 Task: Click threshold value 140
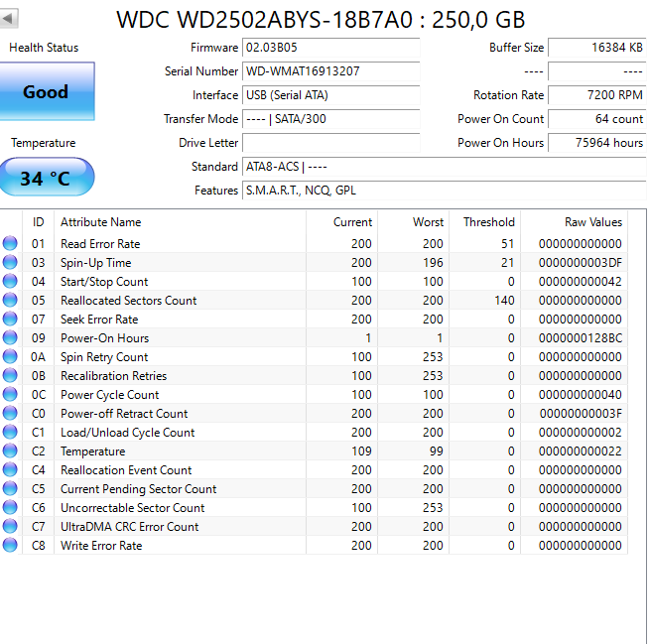click(504, 301)
